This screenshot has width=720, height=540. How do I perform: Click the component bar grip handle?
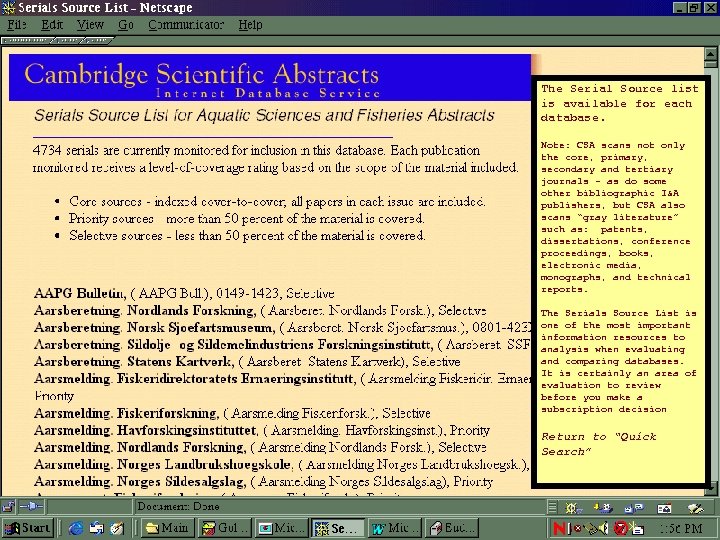(x=552, y=507)
